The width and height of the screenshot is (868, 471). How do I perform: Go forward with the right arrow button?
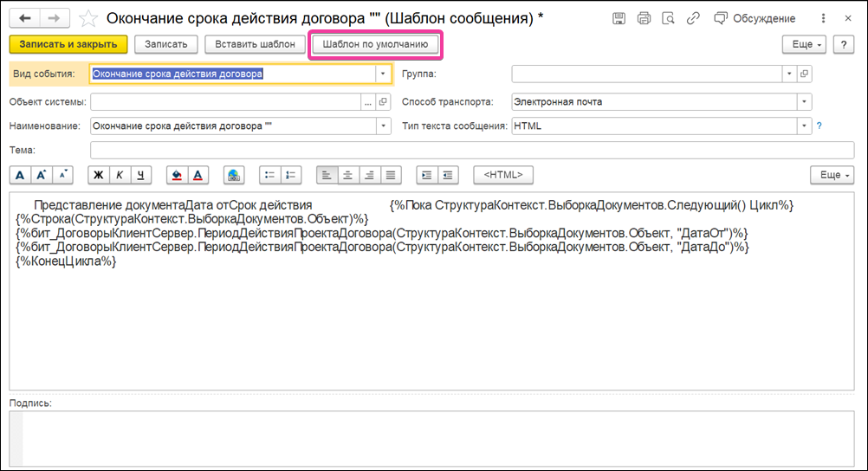click(x=55, y=18)
